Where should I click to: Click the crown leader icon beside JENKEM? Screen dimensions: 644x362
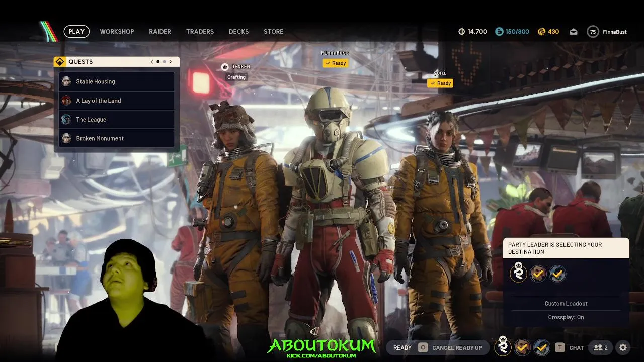225,67
